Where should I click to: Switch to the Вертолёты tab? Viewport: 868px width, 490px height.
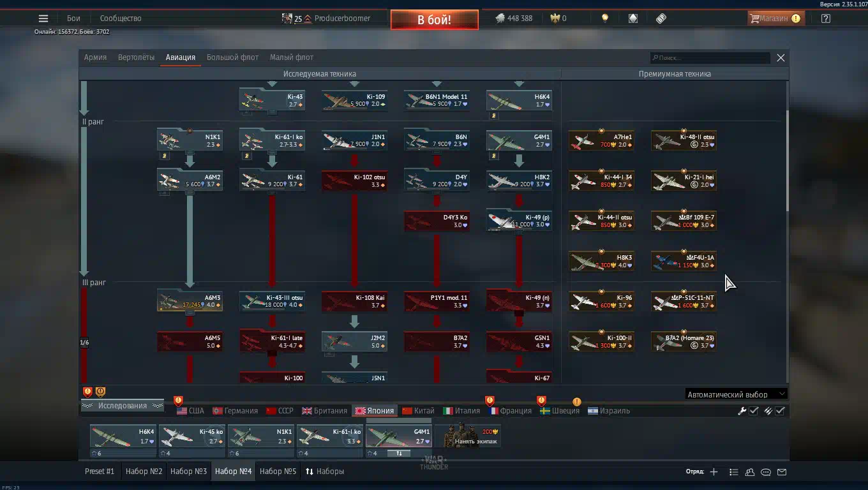click(136, 57)
